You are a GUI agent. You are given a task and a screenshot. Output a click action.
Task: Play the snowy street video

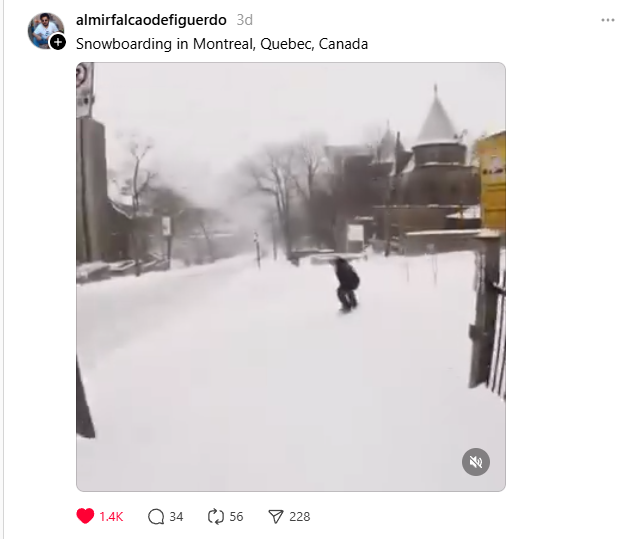291,277
